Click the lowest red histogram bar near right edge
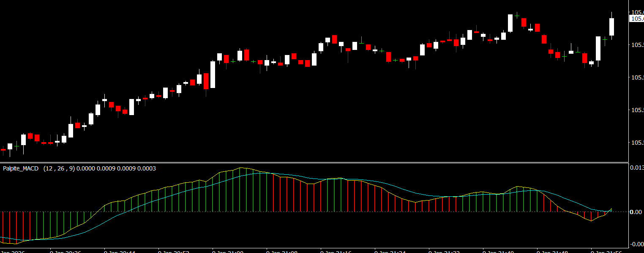This screenshot has width=644, height=253. point(591,216)
